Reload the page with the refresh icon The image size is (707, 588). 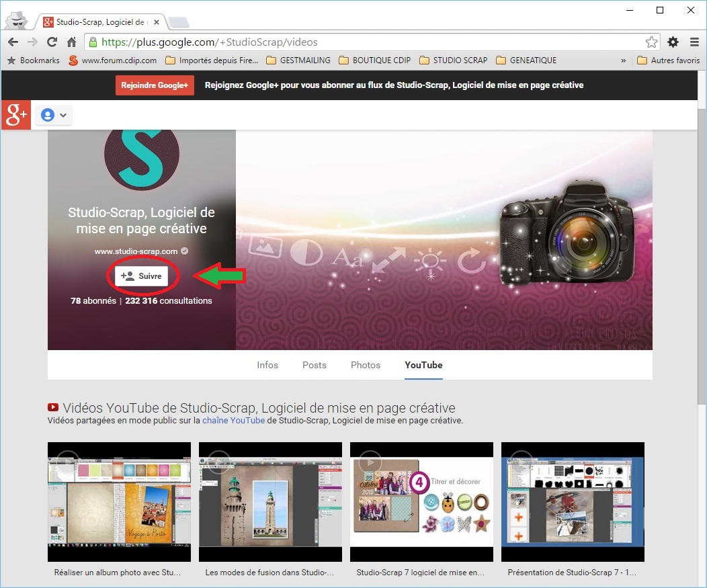pos(52,42)
